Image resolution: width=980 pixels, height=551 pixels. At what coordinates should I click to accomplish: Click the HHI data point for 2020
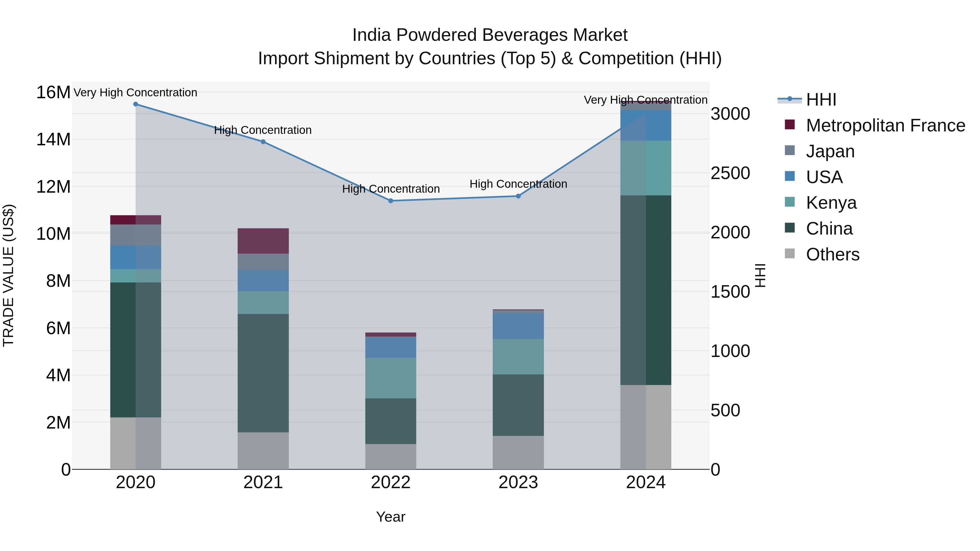point(136,104)
